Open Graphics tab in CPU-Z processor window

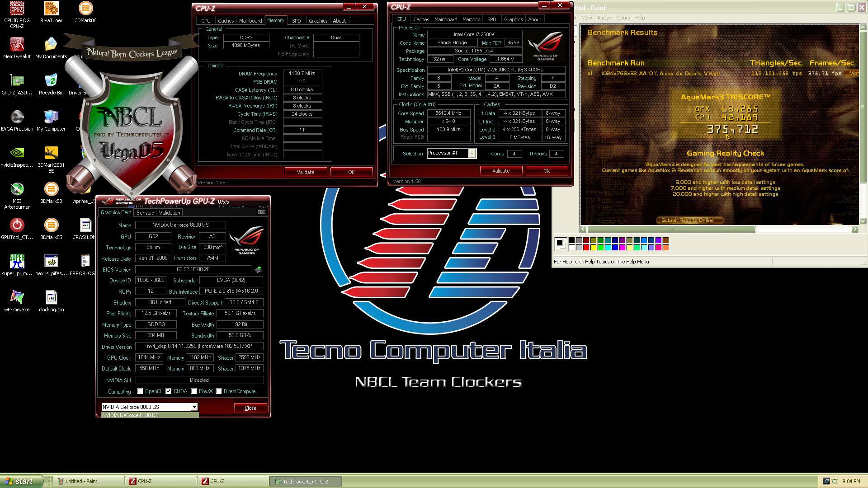click(x=513, y=19)
